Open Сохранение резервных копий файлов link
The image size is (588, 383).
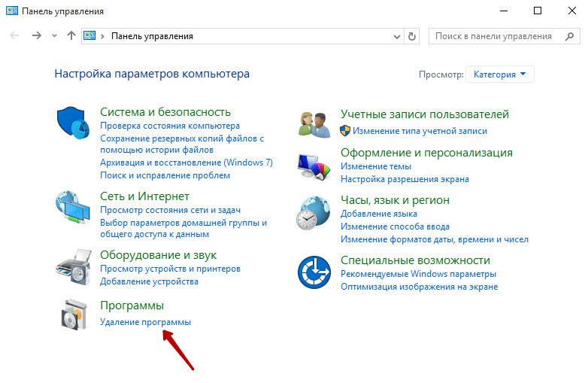(x=182, y=144)
